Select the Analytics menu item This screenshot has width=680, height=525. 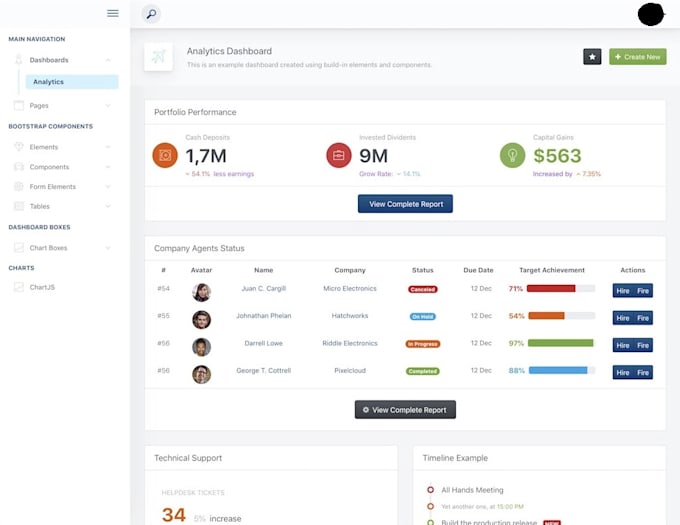click(x=72, y=82)
